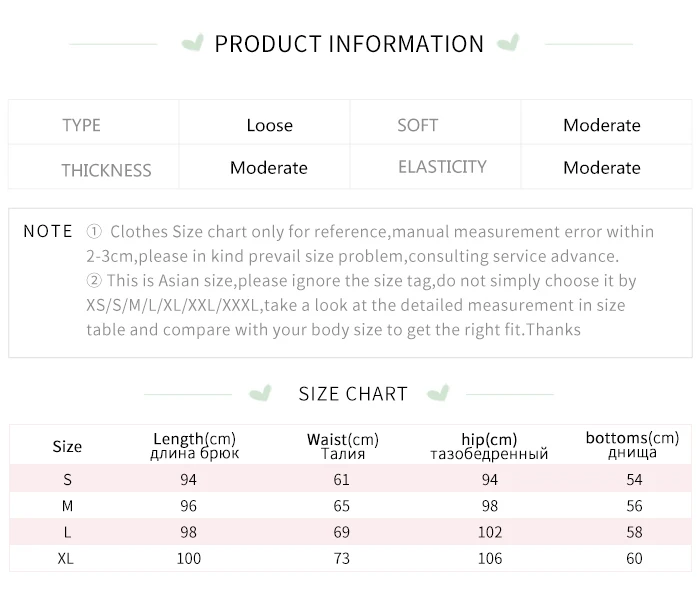Viewport: 700px width, 598px height.
Task: Click the Waist(cm) column header
Action: [343, 446]
